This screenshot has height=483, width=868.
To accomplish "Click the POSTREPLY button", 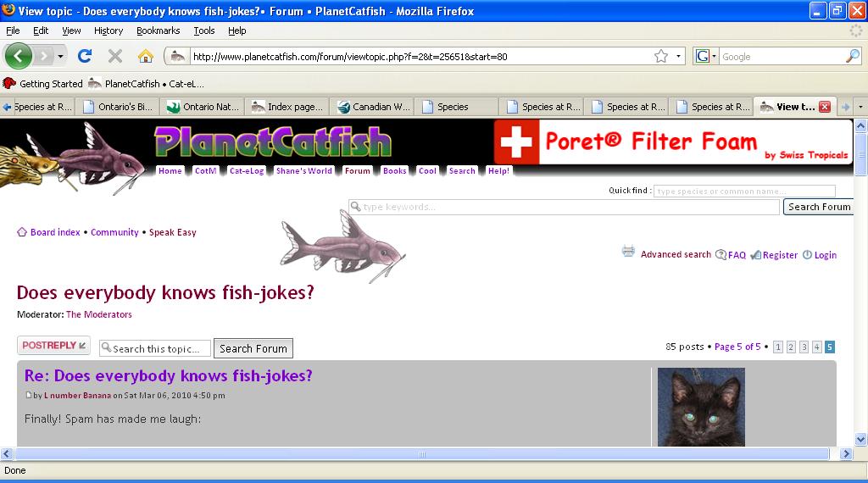I will [x=53, y=345].
